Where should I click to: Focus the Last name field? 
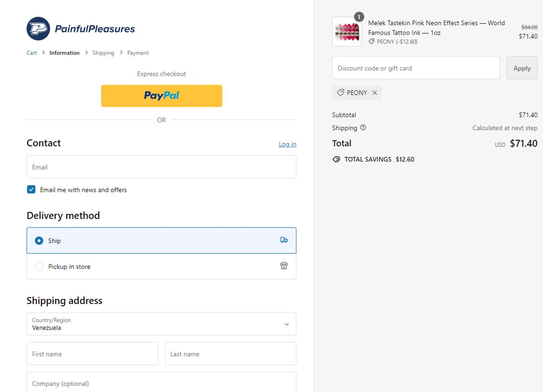[231, 354]
